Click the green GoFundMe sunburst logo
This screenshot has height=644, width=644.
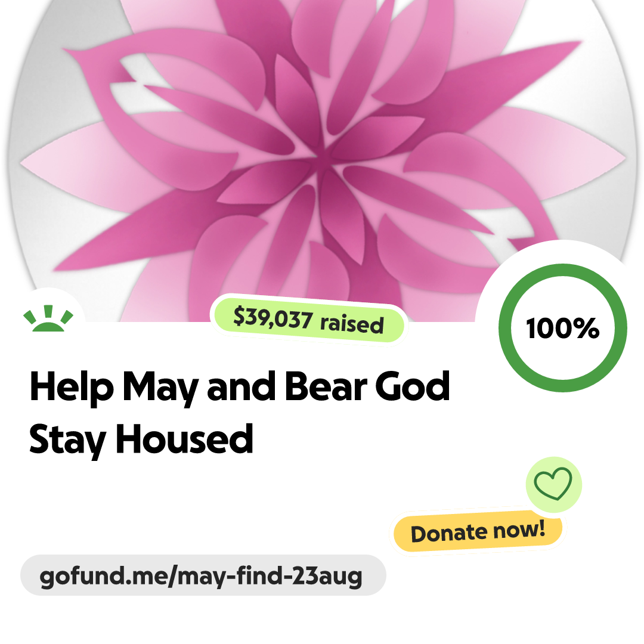[48, 318]
